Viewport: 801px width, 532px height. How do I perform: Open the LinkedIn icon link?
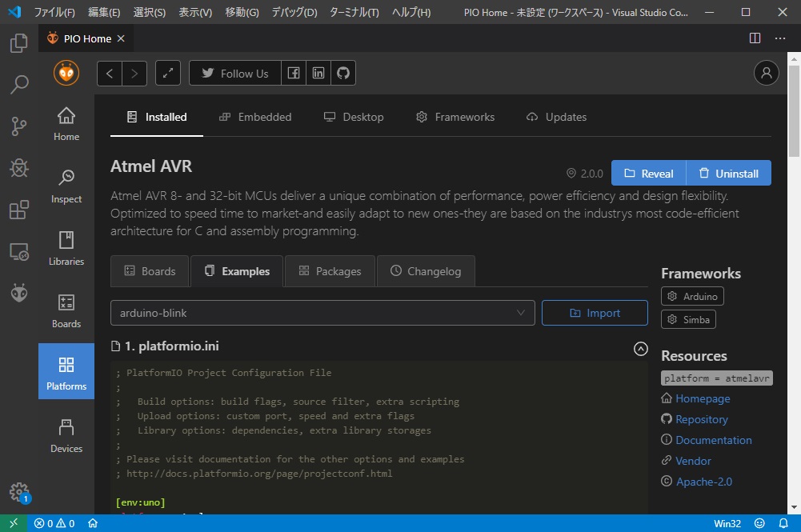coord(318,73)
